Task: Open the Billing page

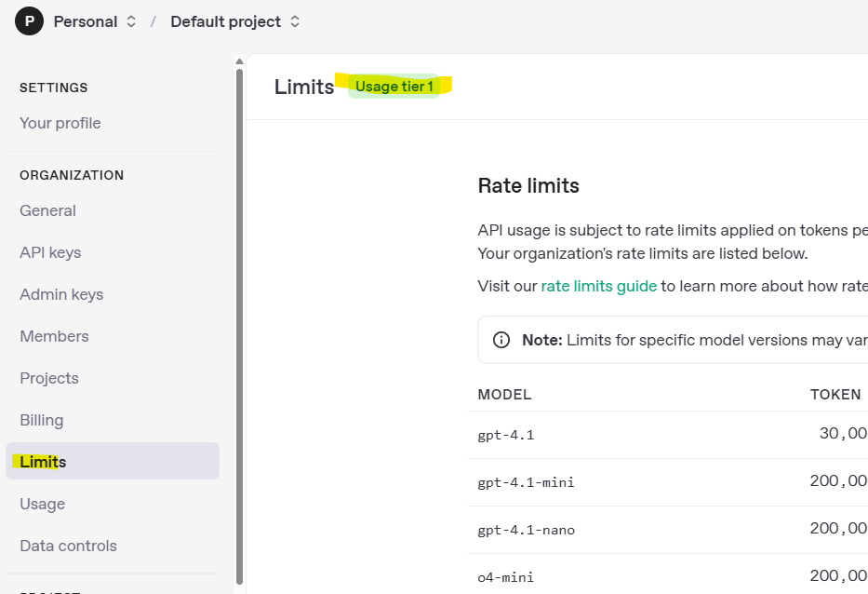Action: [42, 420]
